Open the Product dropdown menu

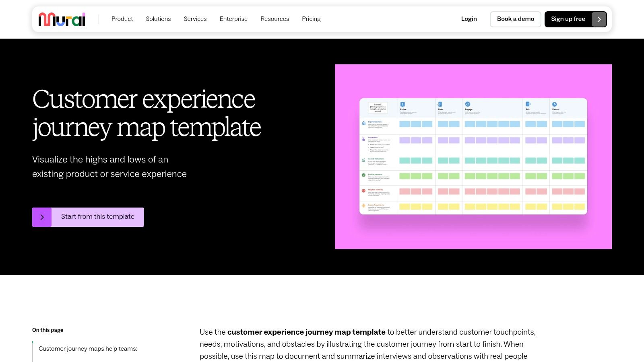pos(122,19)
